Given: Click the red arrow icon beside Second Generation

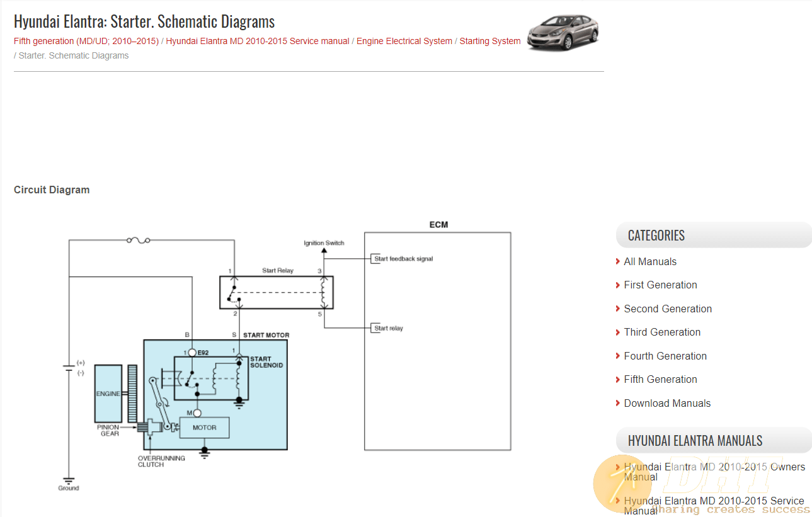Looking at the screenshot, I should pos(617,309).
